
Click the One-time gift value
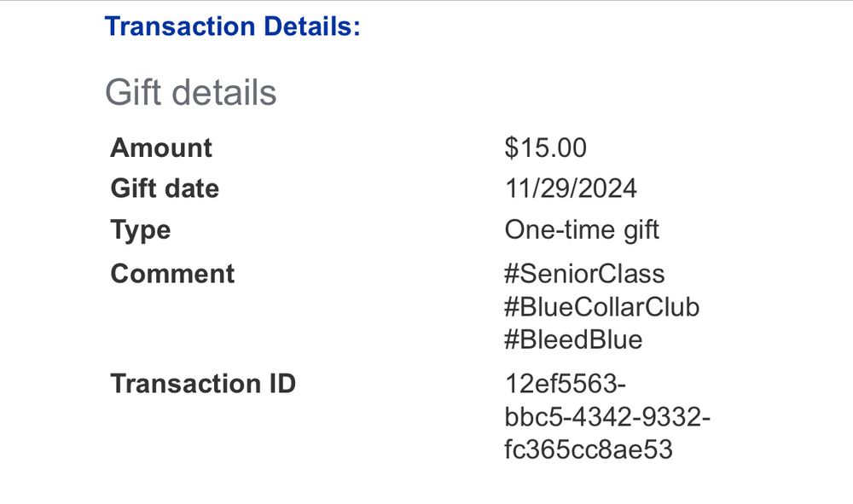[582, 230]
